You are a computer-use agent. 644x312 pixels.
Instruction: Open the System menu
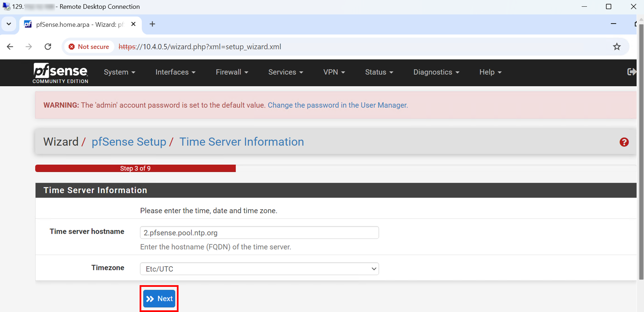[119, 72]
